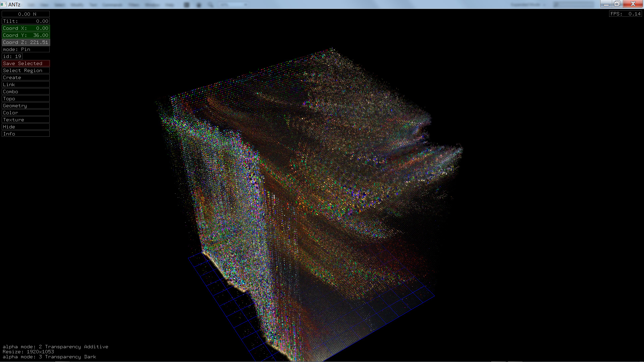Click the Link button
The width and height of the screenshot is (644, 362).
tap(25, 84)
